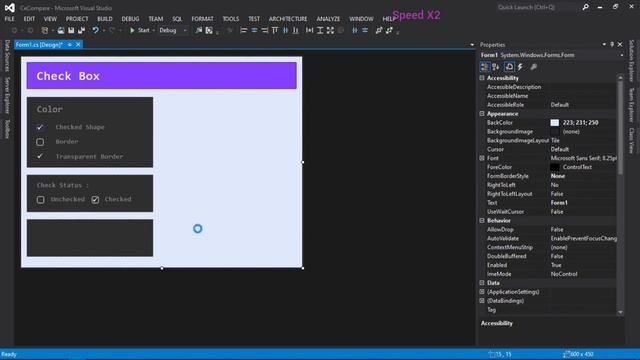Expand the Font property node
The image size is (640, 360).
click(482, 158)
